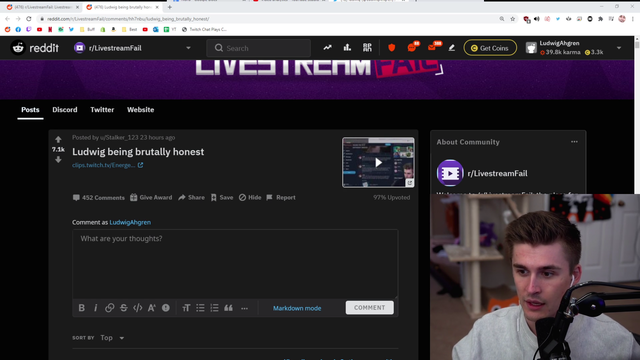640x360 pixels.
Task: Switch to the r/LivestreamFail browser tab
Action: pyautogui.click(x=42, y=7)
